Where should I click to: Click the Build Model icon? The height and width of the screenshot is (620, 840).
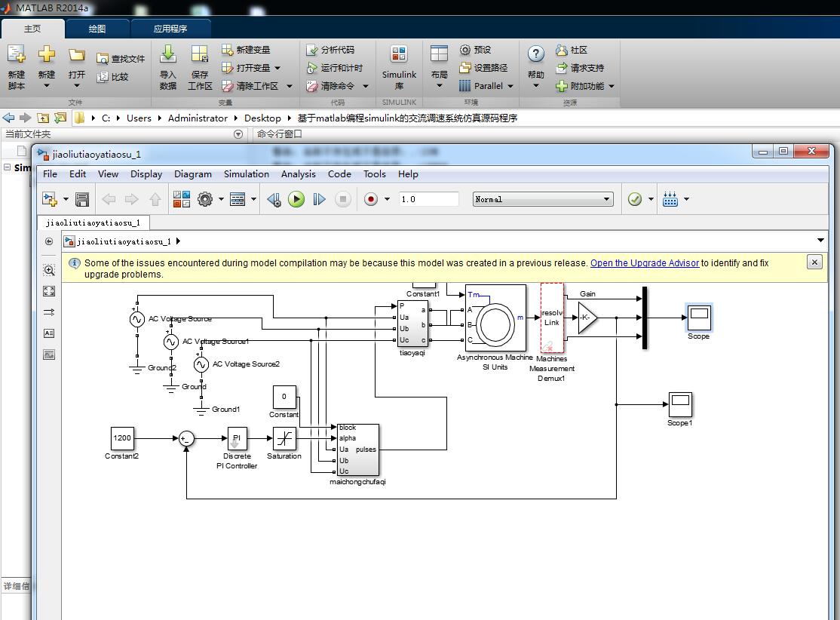670,199
